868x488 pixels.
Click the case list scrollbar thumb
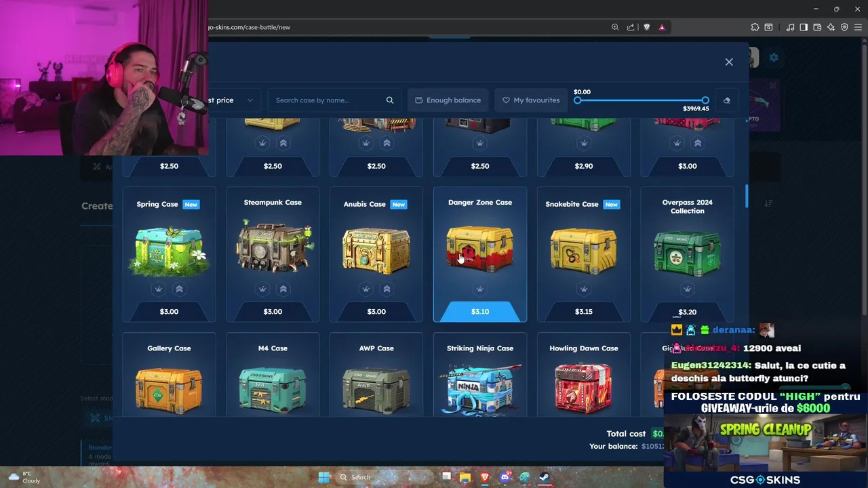click(x=747, y=197)
